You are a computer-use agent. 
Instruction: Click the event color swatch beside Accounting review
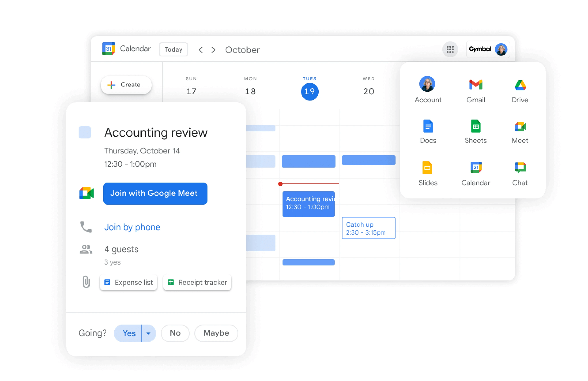85,132
